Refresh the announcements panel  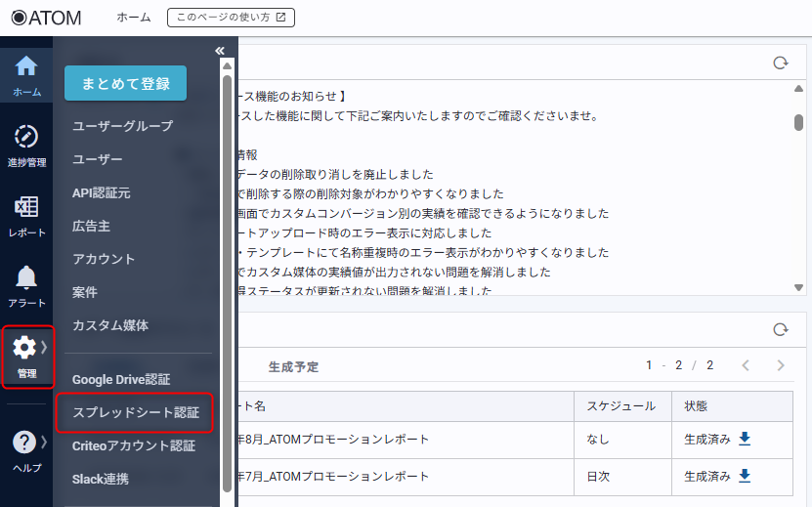click(780, 63)
